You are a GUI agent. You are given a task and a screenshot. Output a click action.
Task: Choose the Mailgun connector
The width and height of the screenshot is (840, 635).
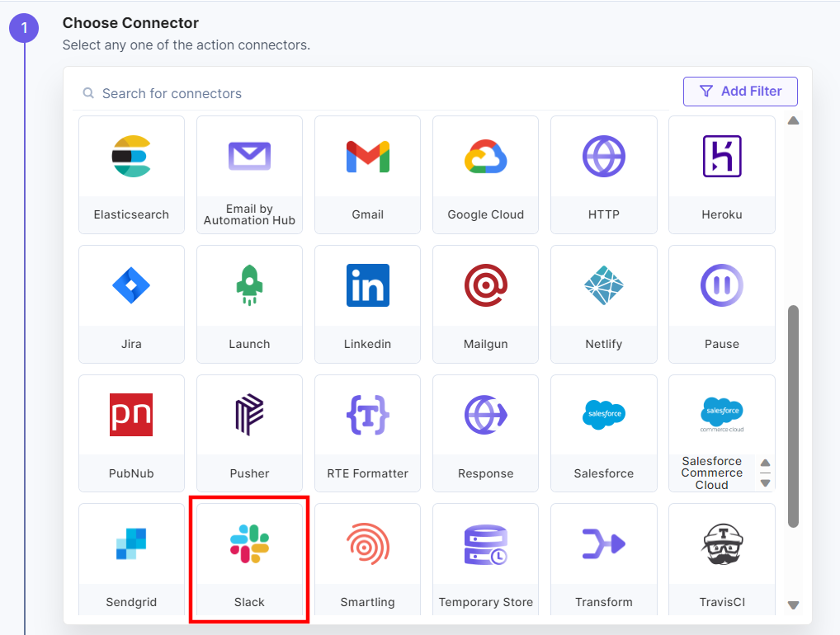tap(485, 304)
